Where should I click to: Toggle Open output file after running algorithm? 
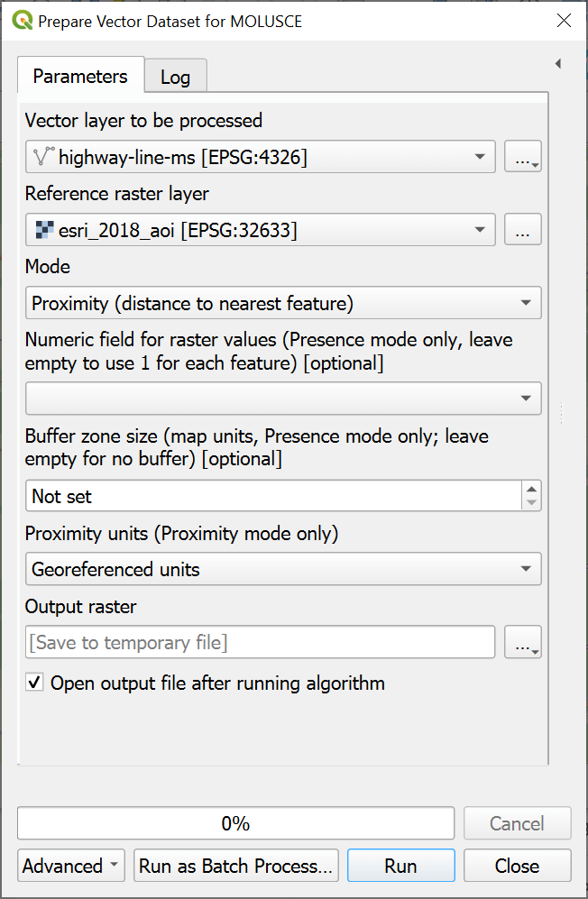pos(35,683)
